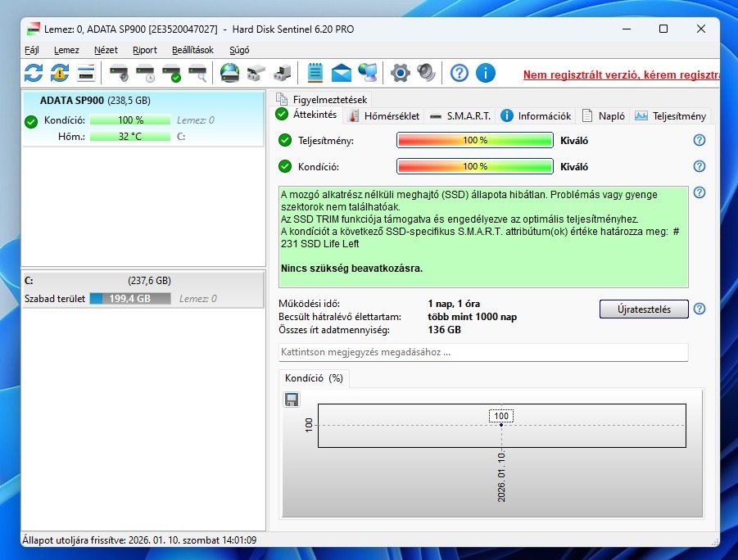
Task: Close the Hard Disk Sentinel window
Action: coord(701,29)
